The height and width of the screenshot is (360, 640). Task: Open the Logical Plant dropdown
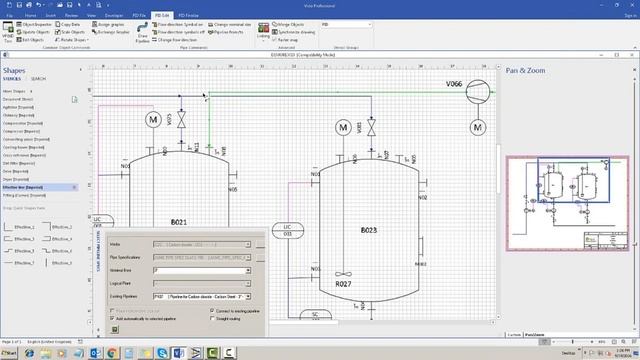[248, 283]
